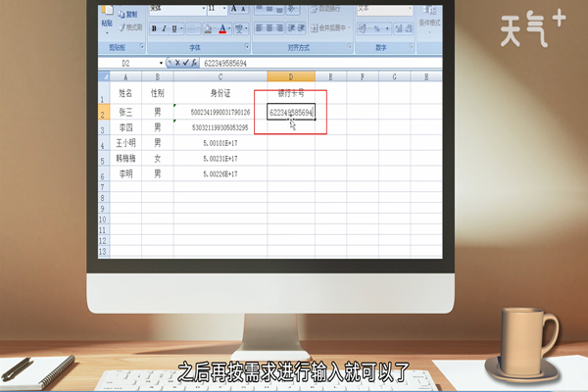
Task: Align text to the right
Action: (279, 28)
